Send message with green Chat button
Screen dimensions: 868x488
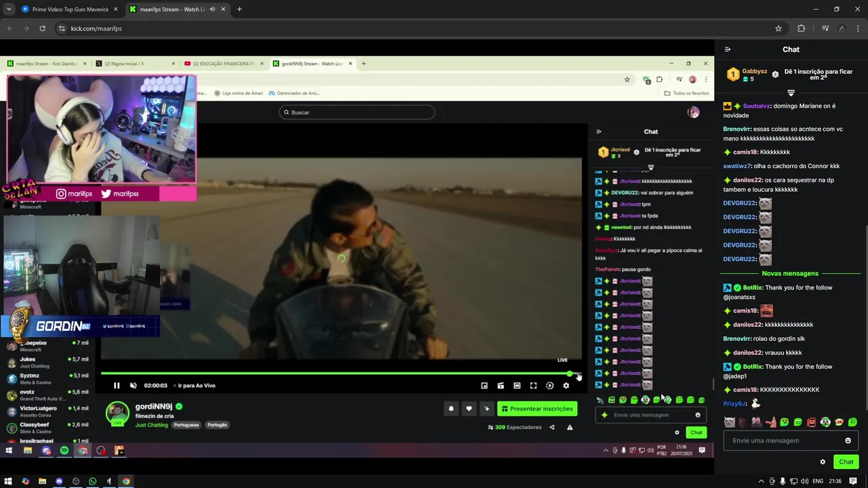click(x=846, y=462)
